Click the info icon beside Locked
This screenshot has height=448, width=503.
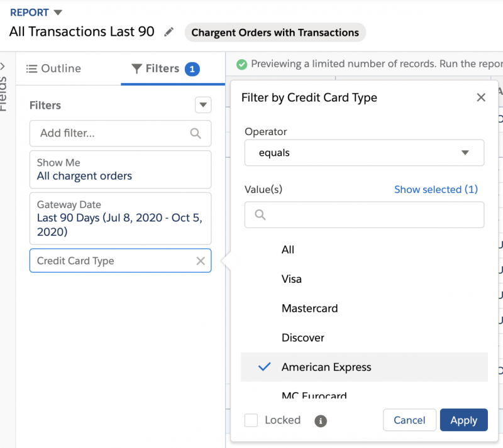pos(321,421)
